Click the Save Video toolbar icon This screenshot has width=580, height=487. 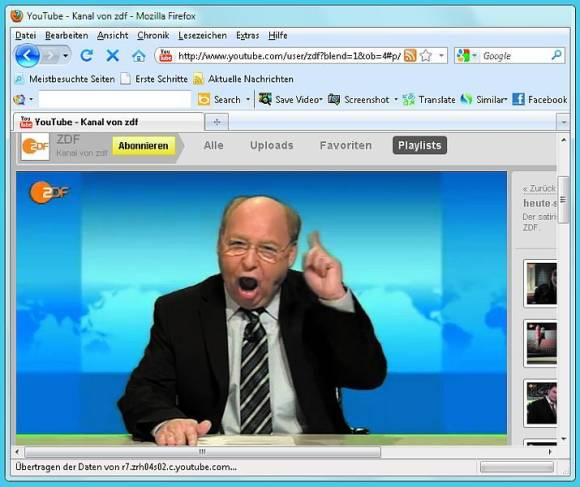(265, 99)
